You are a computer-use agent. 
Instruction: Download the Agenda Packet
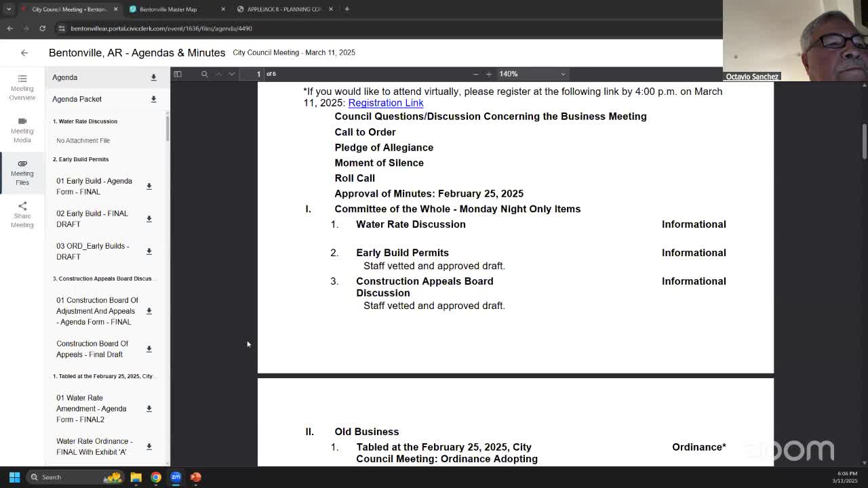[x=153, y=99]
